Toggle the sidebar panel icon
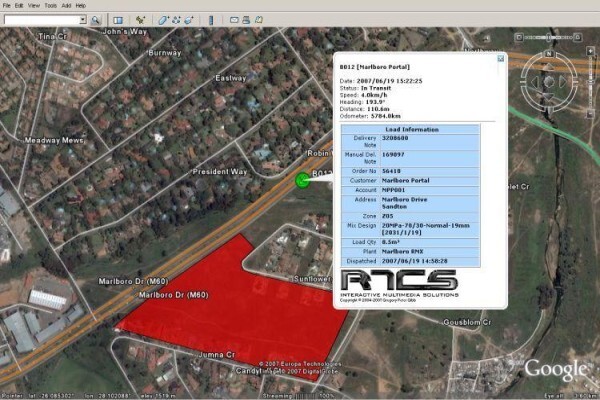Viewport: 600px width, 400px height. (x=118, y=20)
